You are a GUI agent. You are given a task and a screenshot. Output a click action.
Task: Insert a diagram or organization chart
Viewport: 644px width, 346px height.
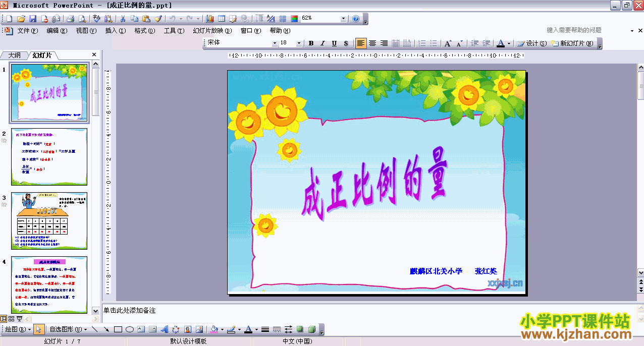click(176, 329)
